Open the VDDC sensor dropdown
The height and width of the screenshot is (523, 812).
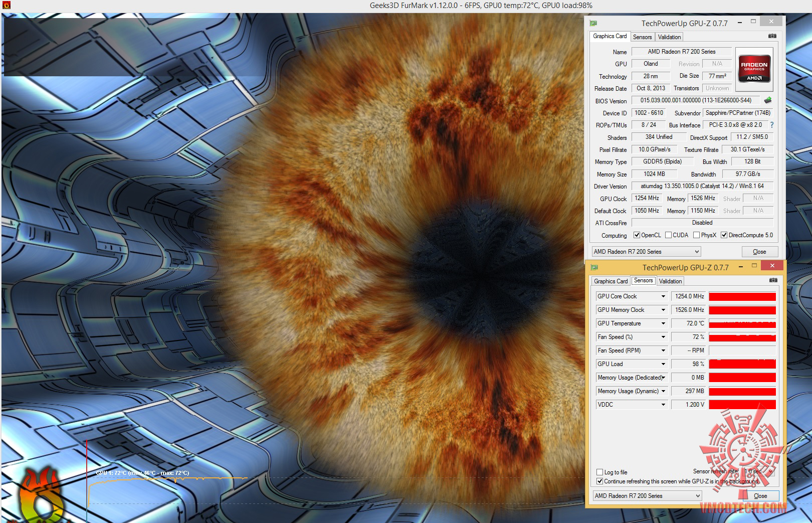click(x=663, y=405)
